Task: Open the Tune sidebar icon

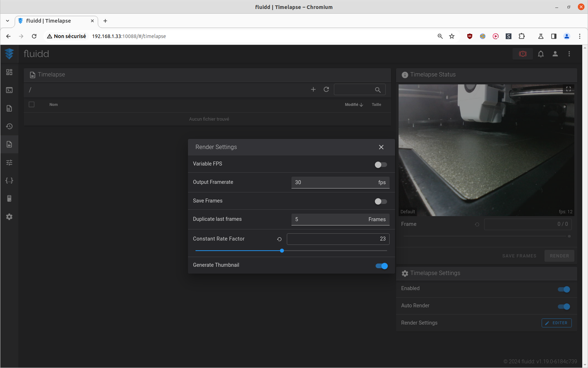Action: coord(9,163)
